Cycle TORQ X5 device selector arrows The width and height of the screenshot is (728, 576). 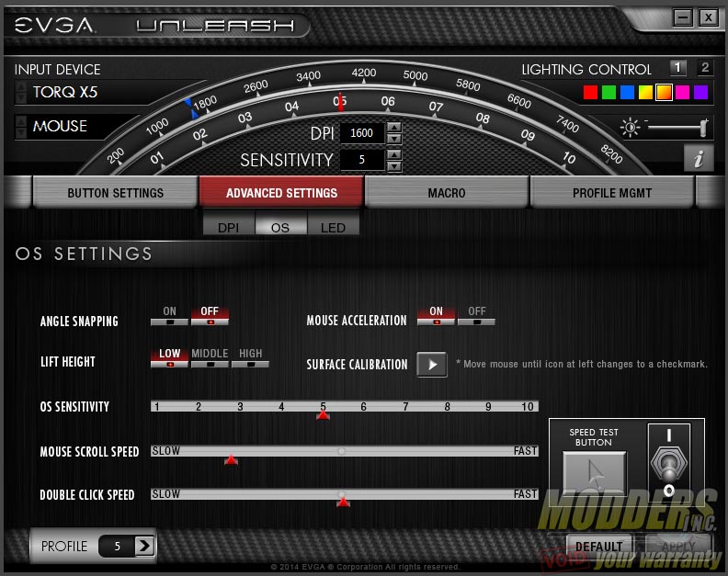point(21,93)
